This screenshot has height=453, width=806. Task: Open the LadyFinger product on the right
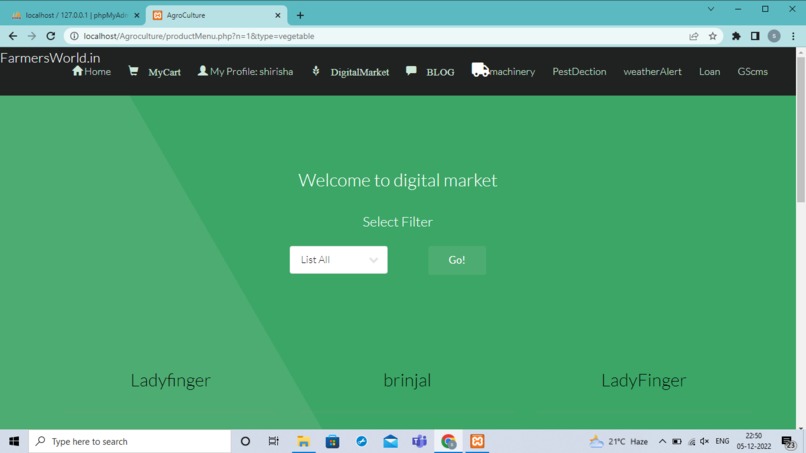pyautogui.click(x=644, y=380)
